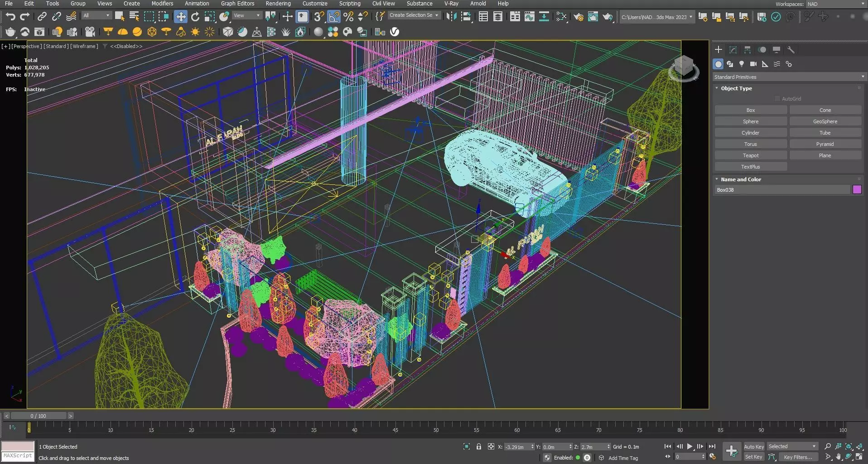
Task: Toggle Window/Crossing selection mode
Action: (163, 17)
